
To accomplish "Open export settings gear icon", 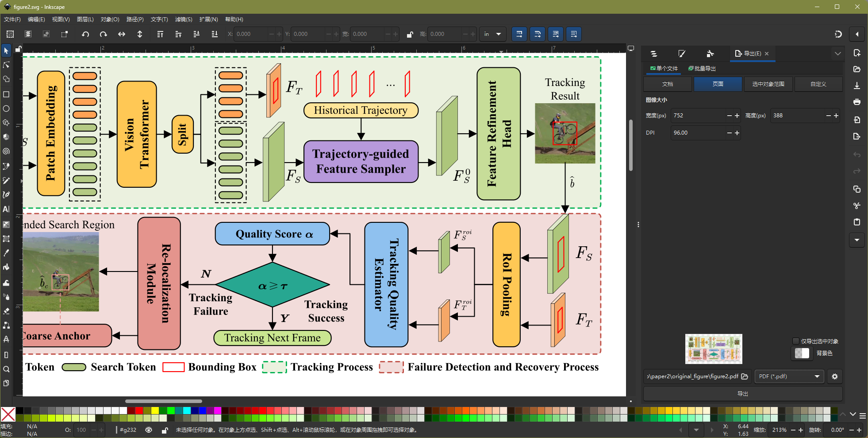I will pyautogui.click(x=834, y=376).
